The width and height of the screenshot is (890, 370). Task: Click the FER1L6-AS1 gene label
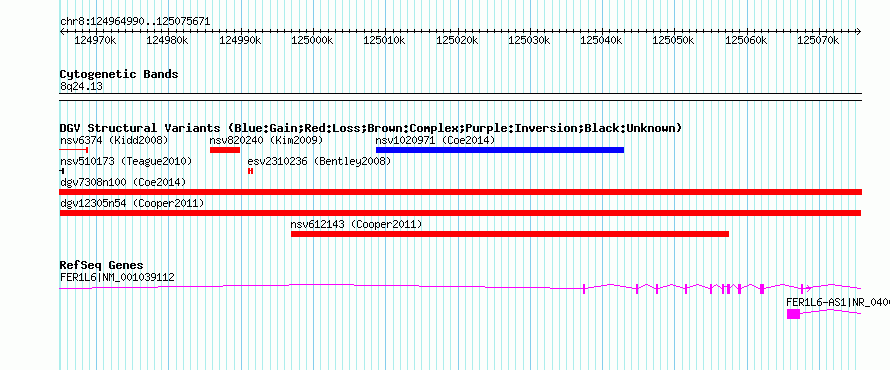click(838, 302)
